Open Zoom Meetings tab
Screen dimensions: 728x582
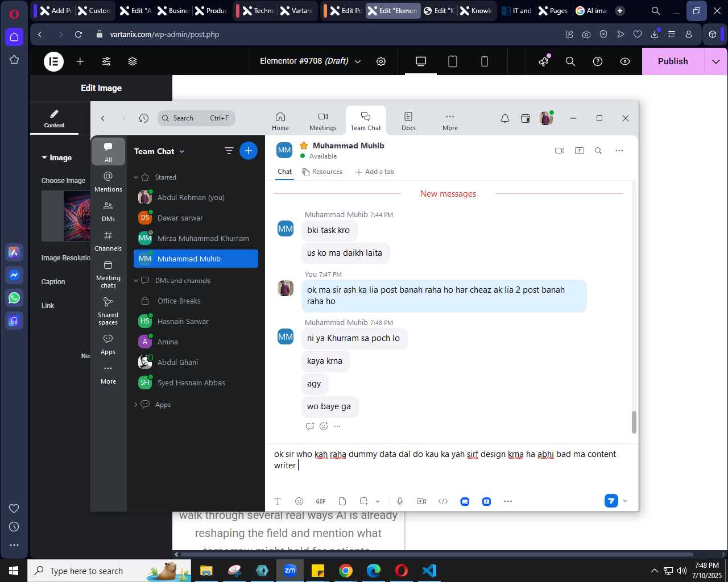pyautogui.click(x=323, y=121)
